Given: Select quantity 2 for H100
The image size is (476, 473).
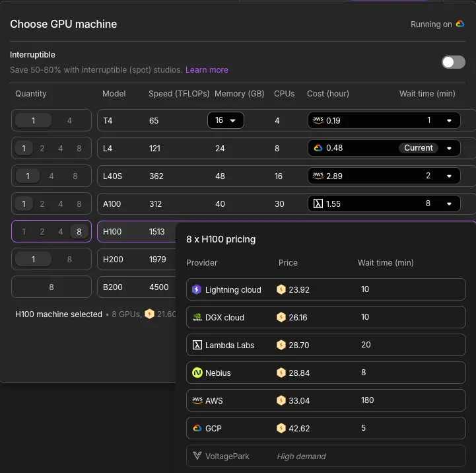Looking at the screenshot, I should [42, 231].
